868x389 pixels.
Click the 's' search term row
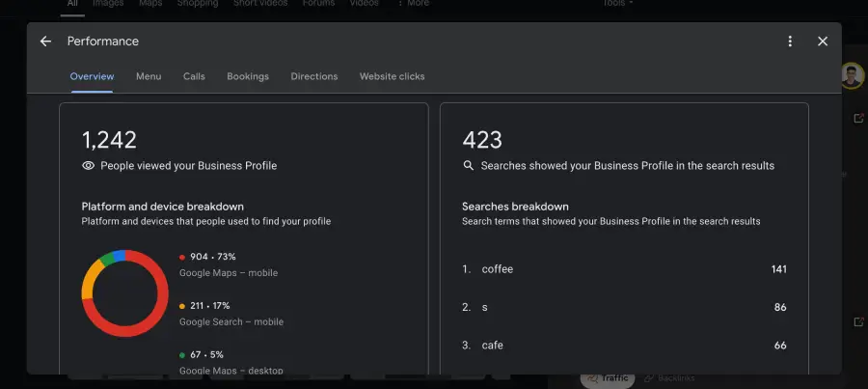pos(624,307)
